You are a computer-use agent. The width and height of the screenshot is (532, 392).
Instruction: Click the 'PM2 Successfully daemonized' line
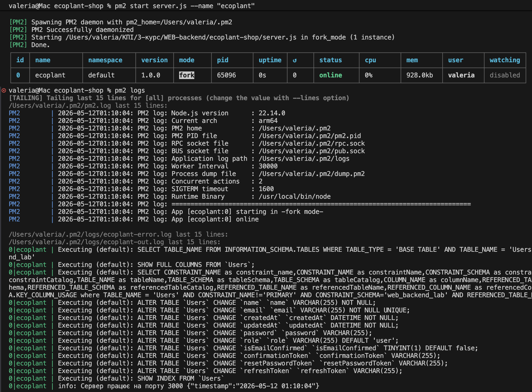click(71, 30)
